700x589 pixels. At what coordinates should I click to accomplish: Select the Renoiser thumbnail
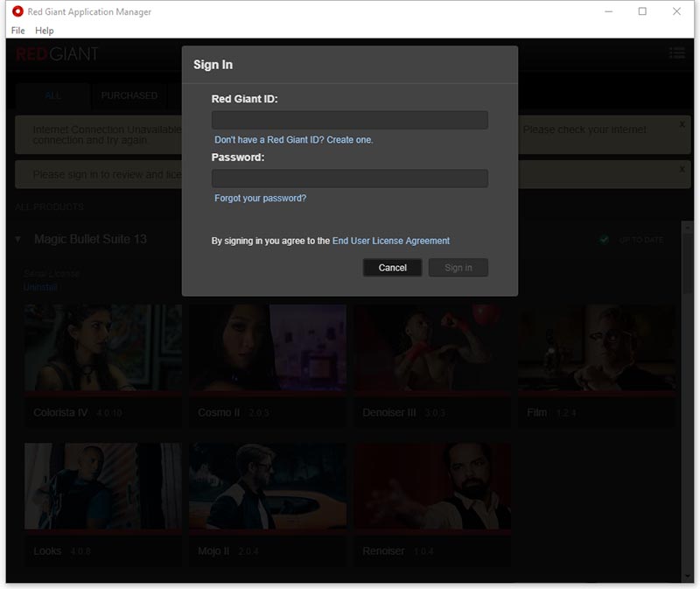click(x=432, y=487)
